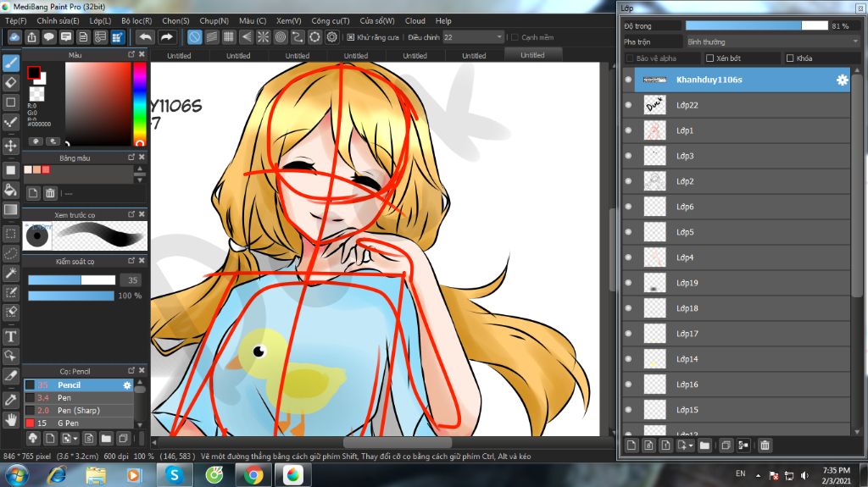
Task: Hide the Lớp22 layer
Action: point(628,105)
